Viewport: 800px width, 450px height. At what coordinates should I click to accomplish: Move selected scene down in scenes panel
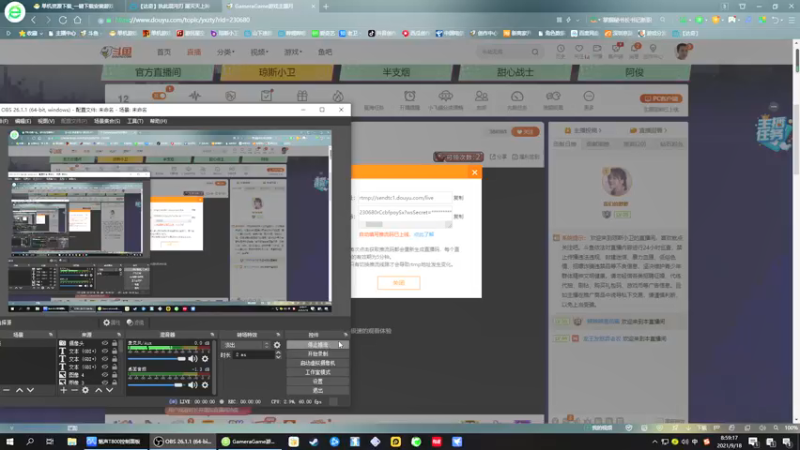31,390
